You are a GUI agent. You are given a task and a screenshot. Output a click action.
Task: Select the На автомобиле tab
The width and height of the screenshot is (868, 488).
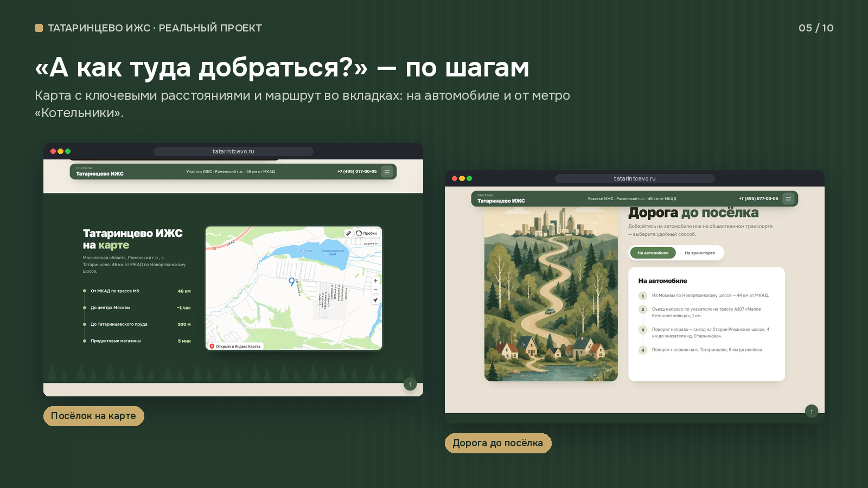[x=653, y=253]
